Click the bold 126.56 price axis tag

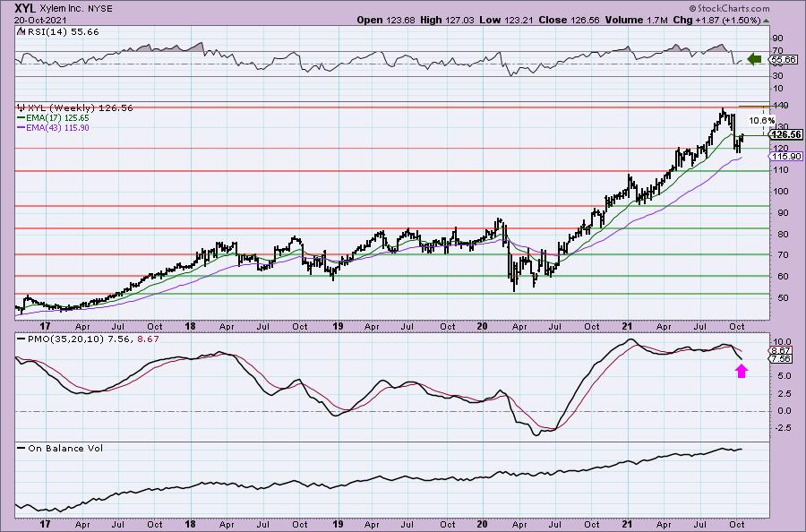pos(786,134)
